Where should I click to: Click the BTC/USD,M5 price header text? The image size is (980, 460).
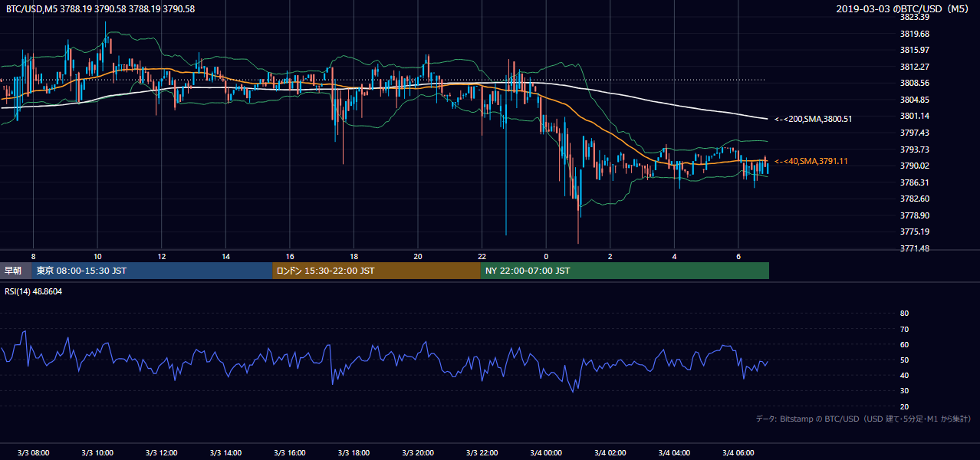100,9
